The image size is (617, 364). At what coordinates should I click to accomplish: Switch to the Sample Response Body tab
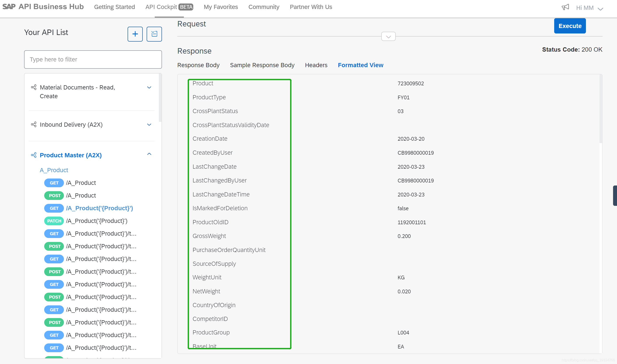point(262,65)
